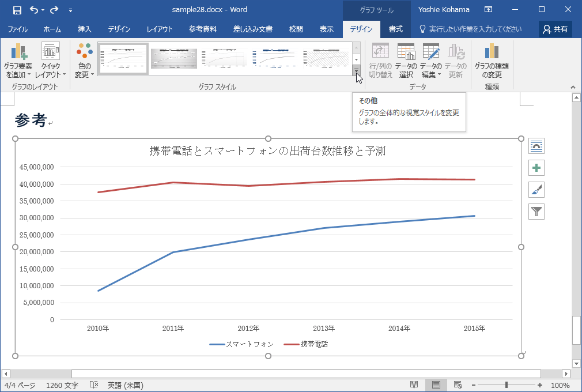Switch to the 挿入 tab
Viewport: 582px width, 392px height.
(x=84, y=29)
